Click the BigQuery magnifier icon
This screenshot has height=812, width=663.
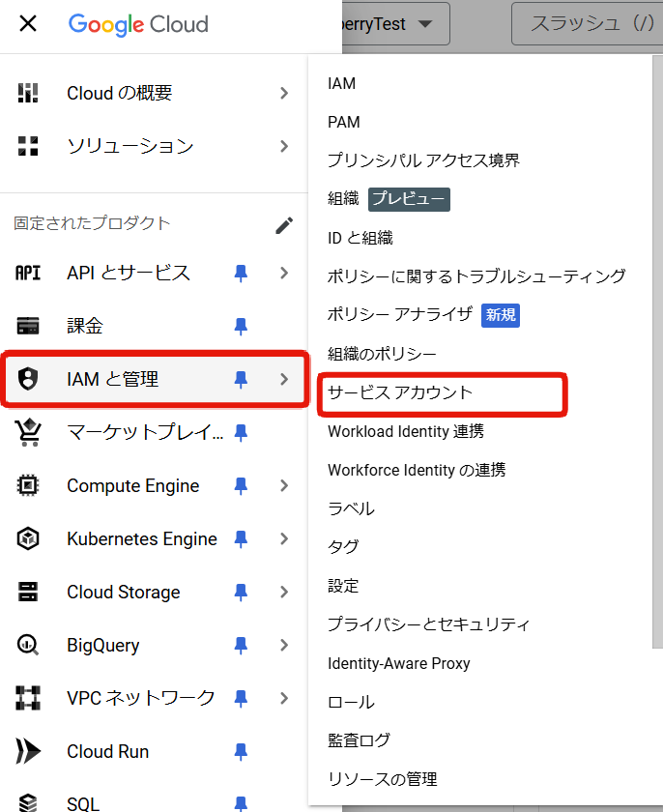[x=28, y=646]
